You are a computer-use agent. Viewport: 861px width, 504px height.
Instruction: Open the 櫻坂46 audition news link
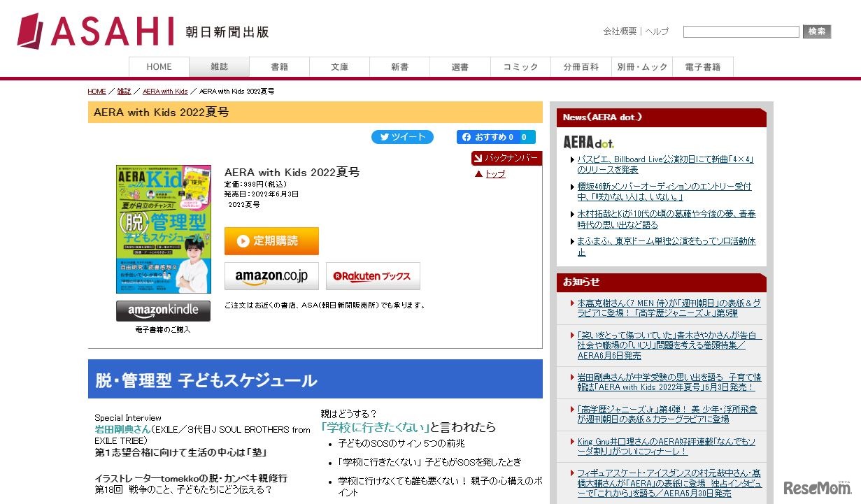point(664,192)
